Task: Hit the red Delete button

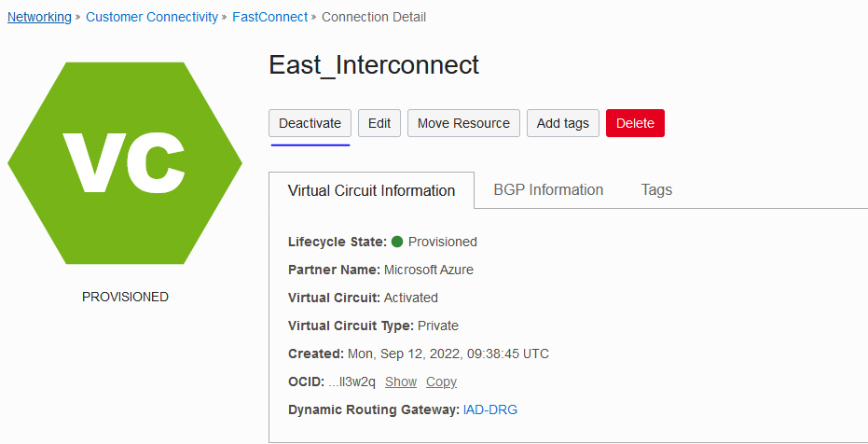Action: click(x=635, y=123)
